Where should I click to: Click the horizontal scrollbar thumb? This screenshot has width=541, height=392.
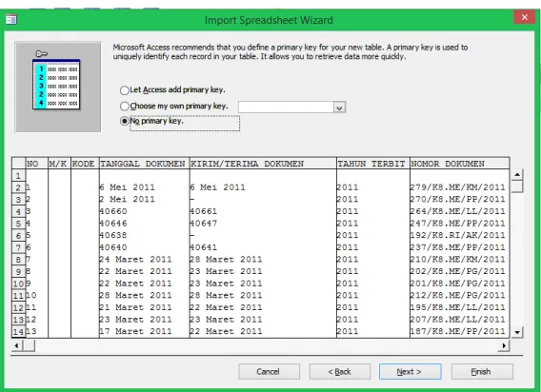point(29,345)
